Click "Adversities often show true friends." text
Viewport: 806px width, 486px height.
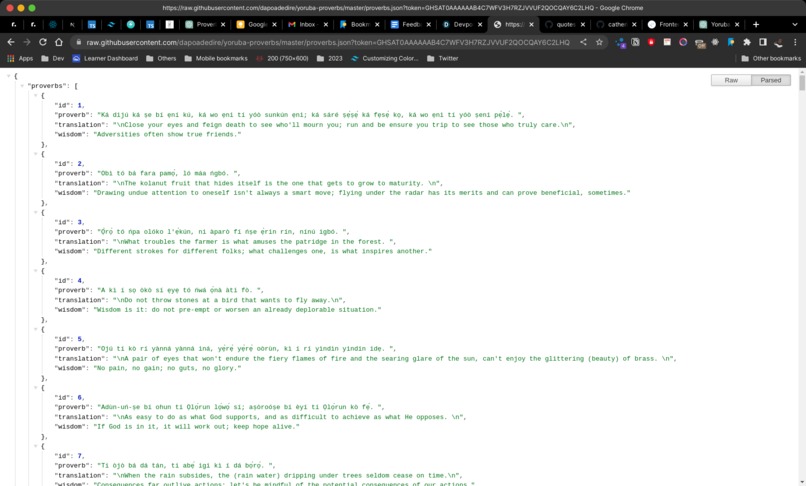167,134
